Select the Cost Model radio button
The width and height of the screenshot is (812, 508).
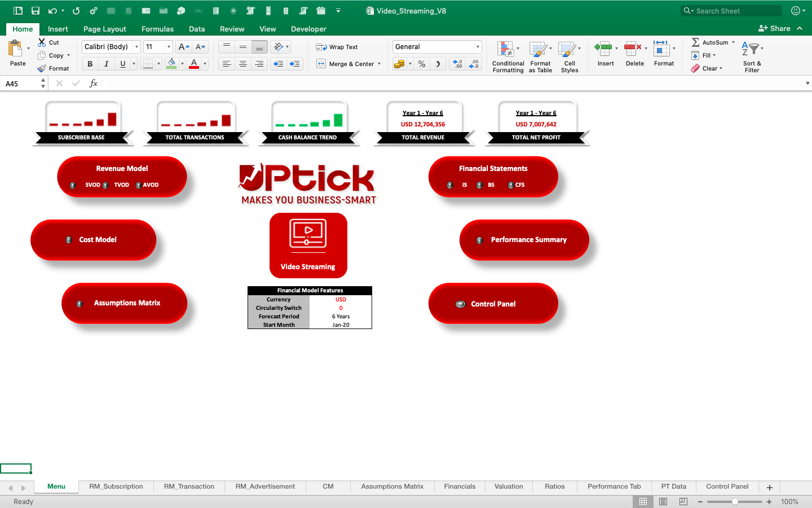click(x=69, y=240)
